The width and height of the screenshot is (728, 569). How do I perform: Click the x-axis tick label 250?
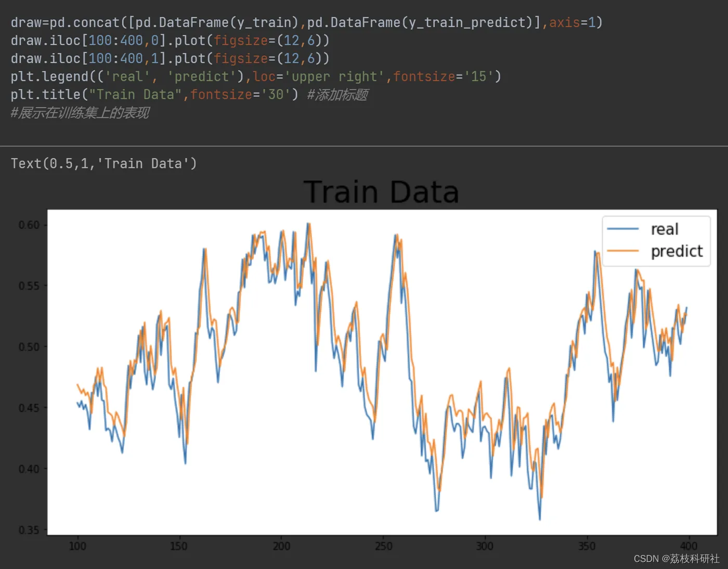click(x=383, y=546)
